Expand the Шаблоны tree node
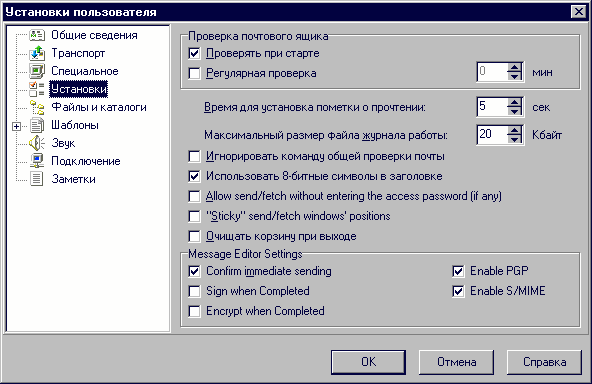The image size is (592, 384). (16, 126)
